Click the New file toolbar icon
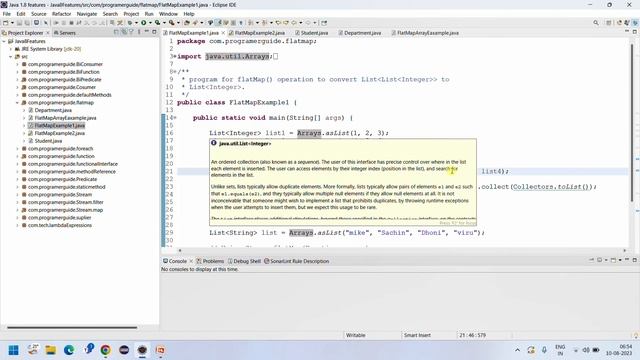 (x=6, y=23)
